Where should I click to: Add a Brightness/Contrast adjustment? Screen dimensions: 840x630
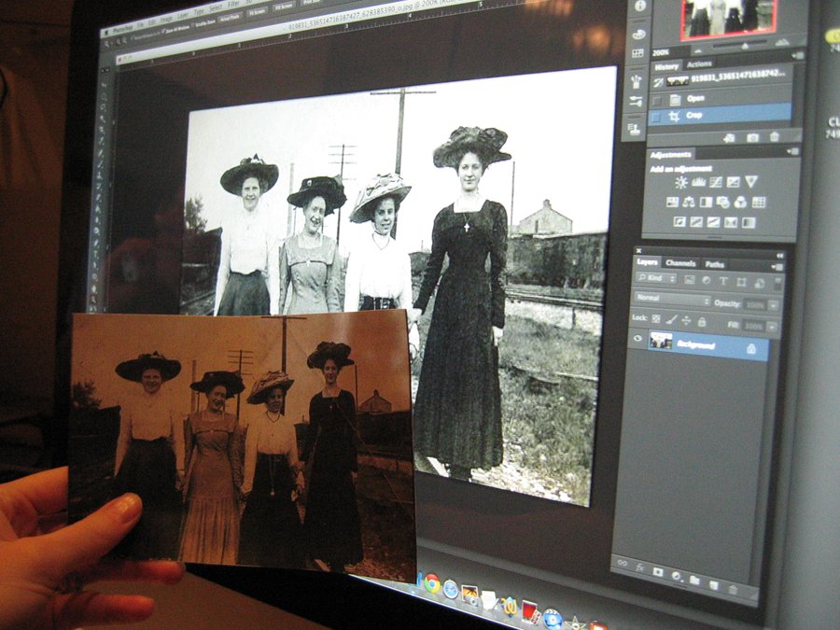pyautogui.click(x=681, y=183)
